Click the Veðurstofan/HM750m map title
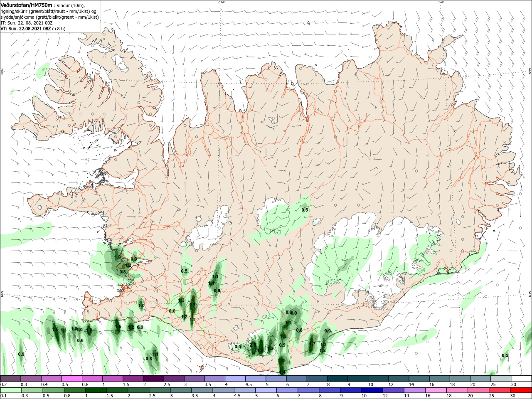This screenshot has height=399, width=532. [x=26, y=5]
